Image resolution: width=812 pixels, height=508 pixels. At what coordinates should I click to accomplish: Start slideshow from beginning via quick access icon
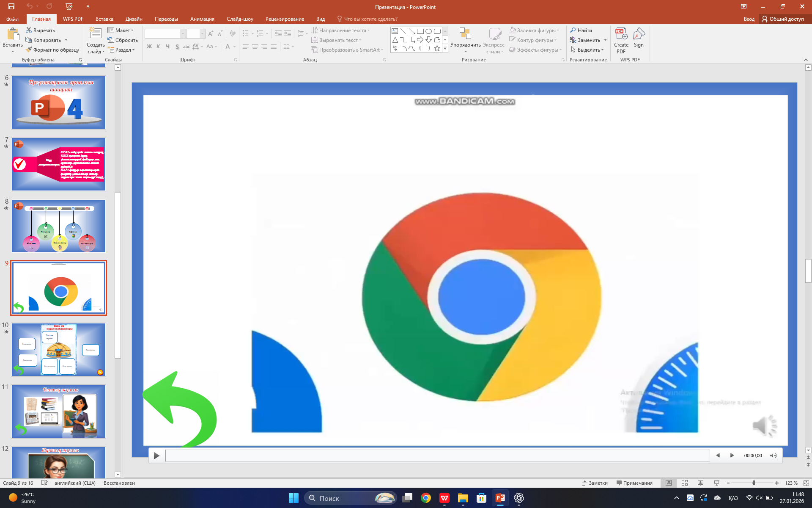[x=69, y=6]
